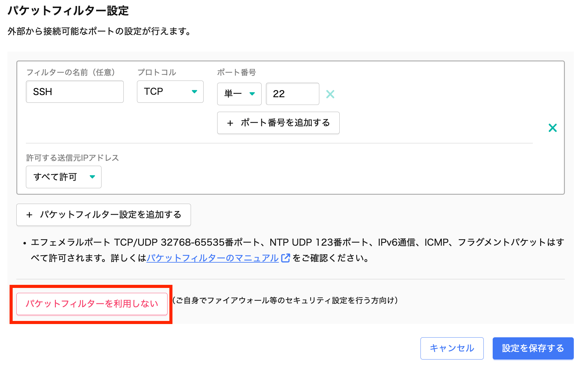
Task: Select パケットフィルターを利用しない
Action: tap(92, 304)
